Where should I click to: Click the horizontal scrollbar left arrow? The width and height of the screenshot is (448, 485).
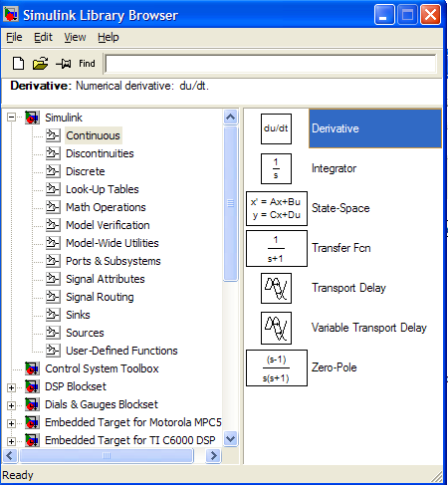click(x=10, y=456)
